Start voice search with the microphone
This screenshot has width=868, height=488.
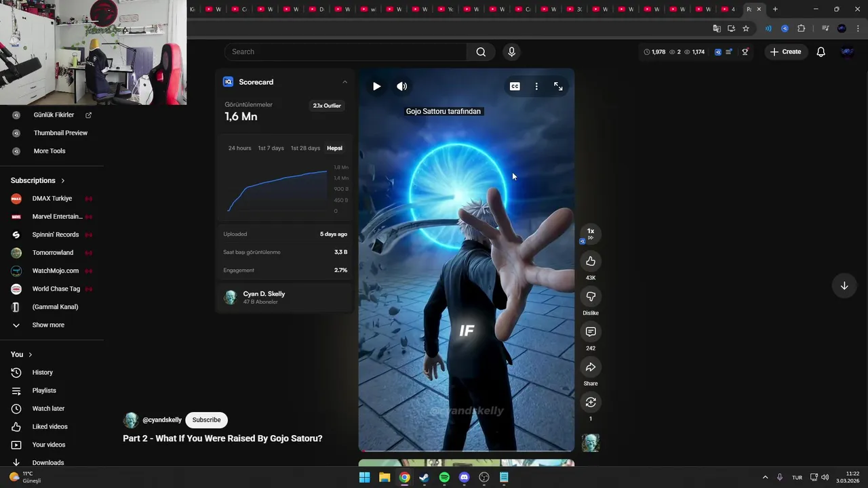[511, 52]
